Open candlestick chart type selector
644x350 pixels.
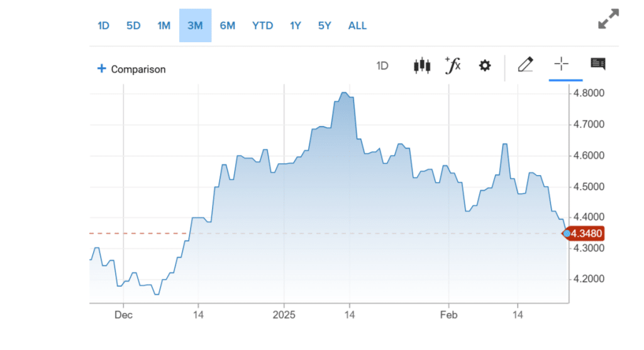[x=421, y=65]
